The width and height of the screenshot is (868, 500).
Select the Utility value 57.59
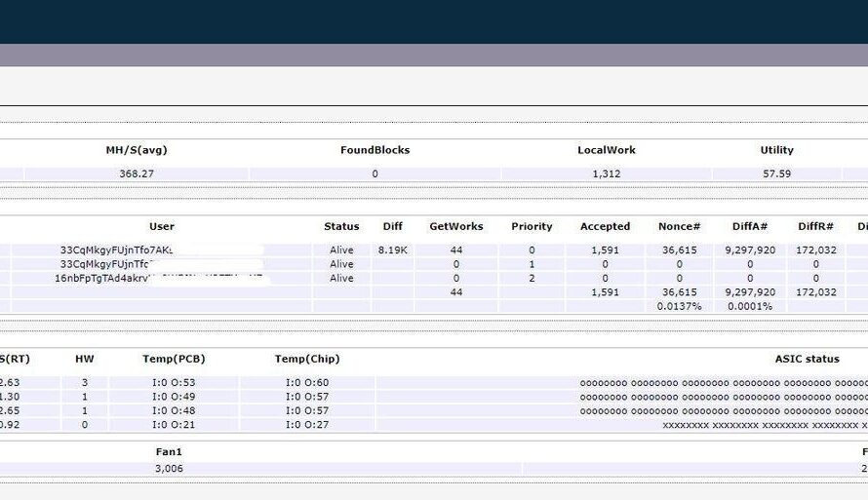(776, 173)
